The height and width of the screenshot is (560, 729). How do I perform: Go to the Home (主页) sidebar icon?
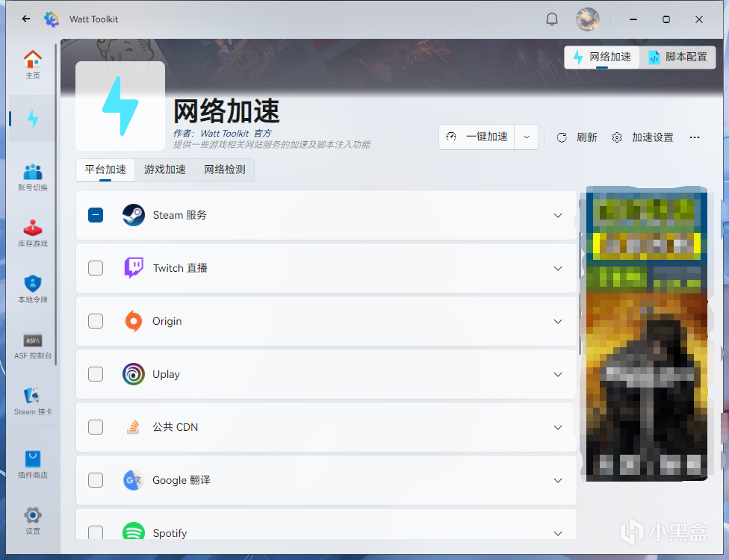click(33, 64)
